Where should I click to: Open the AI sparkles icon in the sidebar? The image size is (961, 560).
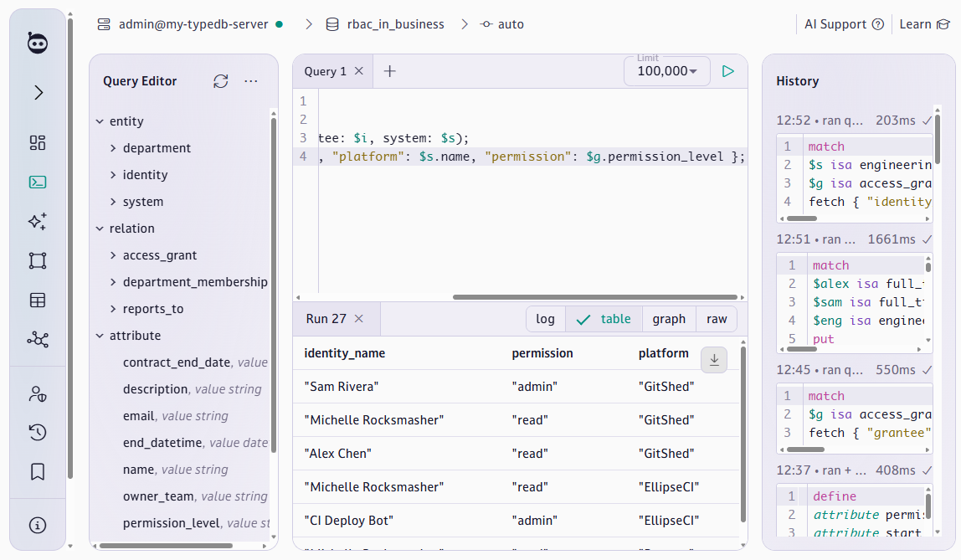[38, 221]
